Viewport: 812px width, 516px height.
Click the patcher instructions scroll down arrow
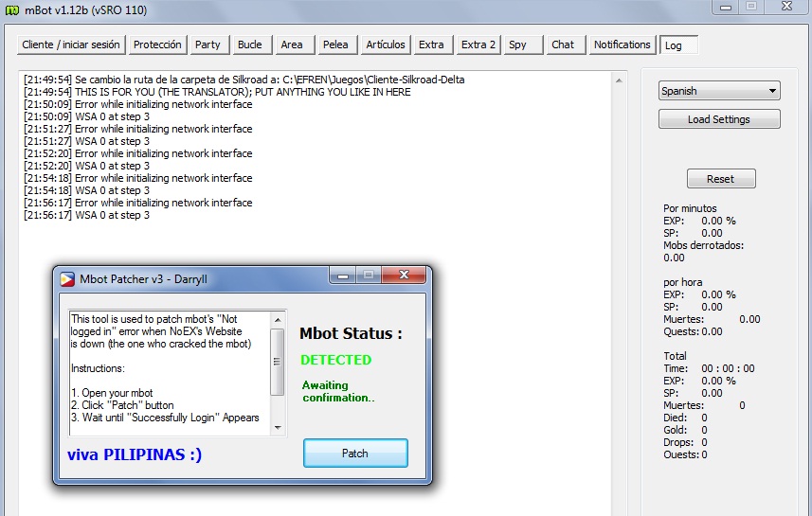(x=278, y=428)
